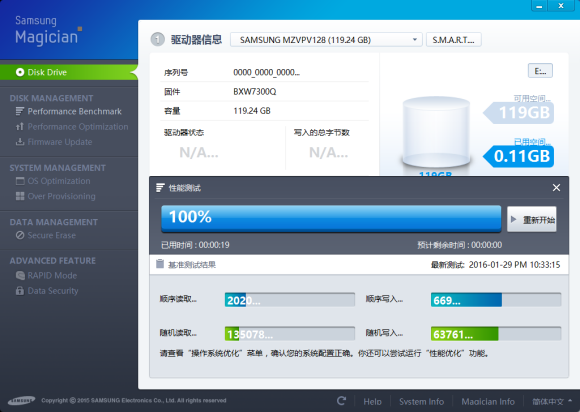This screenshot has height=412, width=580.
Task: Click the OS Optimization window icon
Action: (20, 181)
